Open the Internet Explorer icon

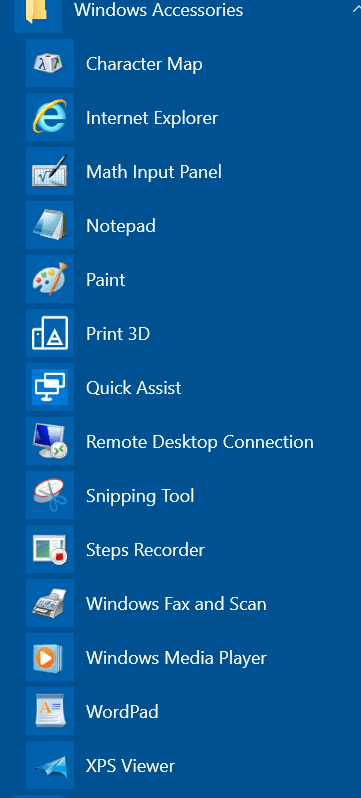(50, 118)
